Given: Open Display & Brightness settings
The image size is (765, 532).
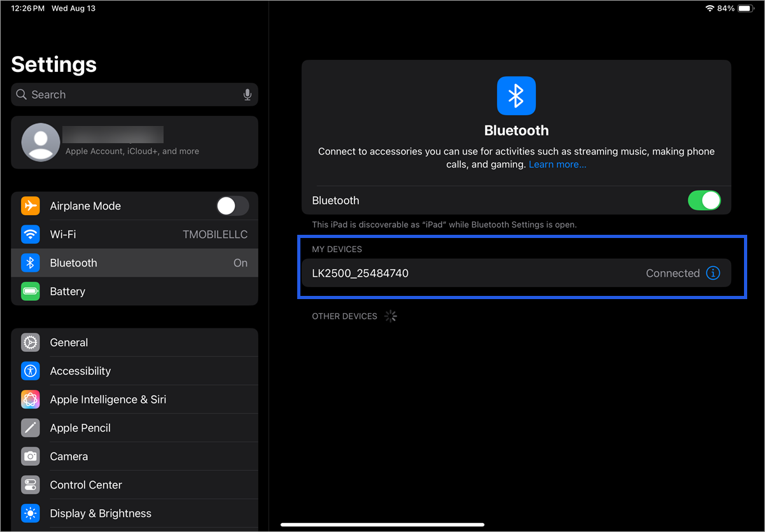Looking at the screenshot, I should [x=134, y=514].
